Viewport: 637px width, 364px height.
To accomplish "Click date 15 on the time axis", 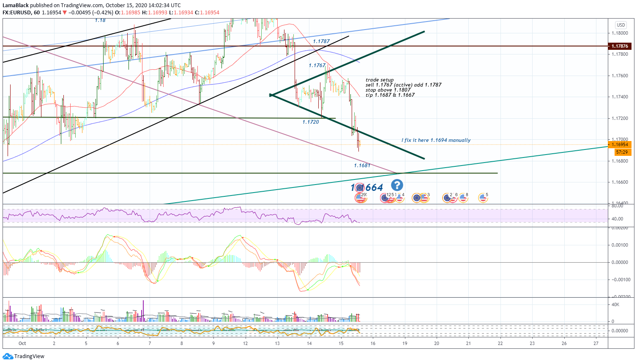I will tap(341, 343).
